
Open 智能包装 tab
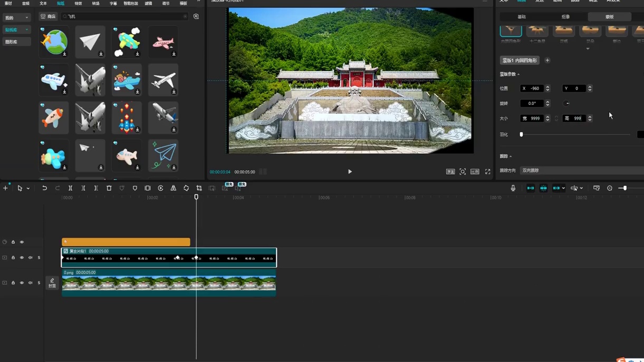click(131, 3)
